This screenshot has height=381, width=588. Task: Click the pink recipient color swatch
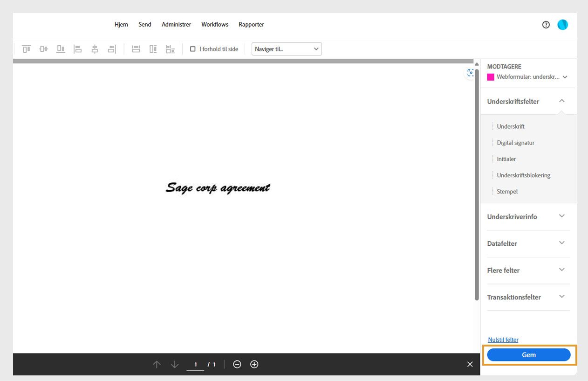point(491,77)
